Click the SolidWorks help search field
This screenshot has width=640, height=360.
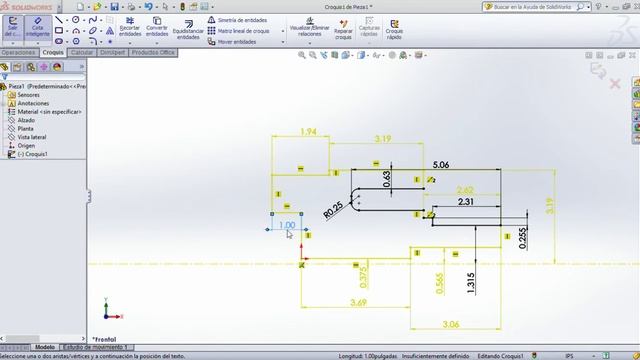click(x=533, y=7)
